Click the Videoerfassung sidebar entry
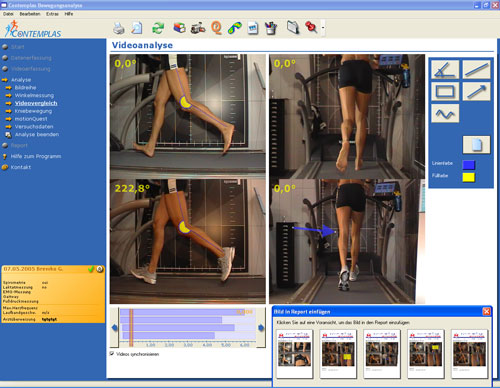The height and width of the screenshot is (388, 500). [x=30, y=69]
